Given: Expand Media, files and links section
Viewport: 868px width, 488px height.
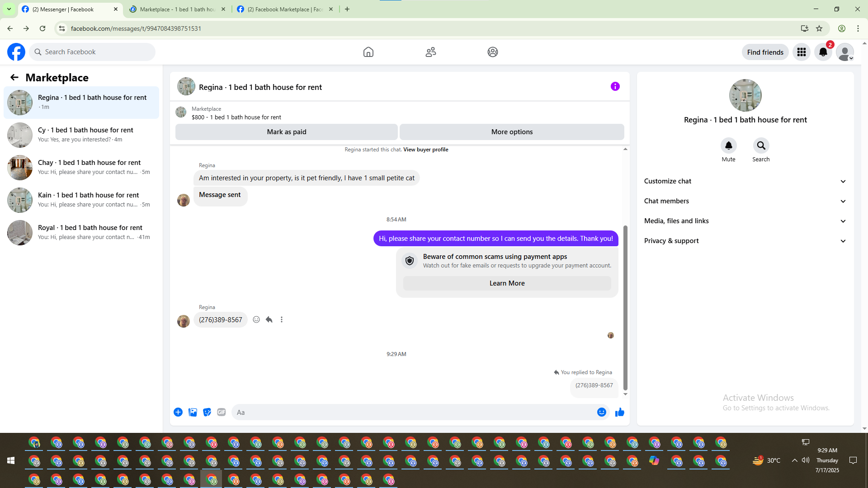Looking at the screenshot, I should (745, 221).
